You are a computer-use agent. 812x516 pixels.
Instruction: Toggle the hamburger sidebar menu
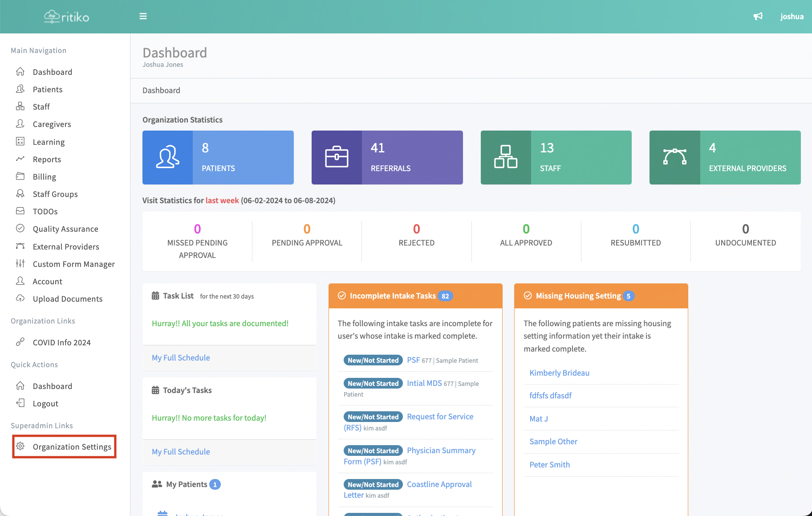(x=143, y=16)
